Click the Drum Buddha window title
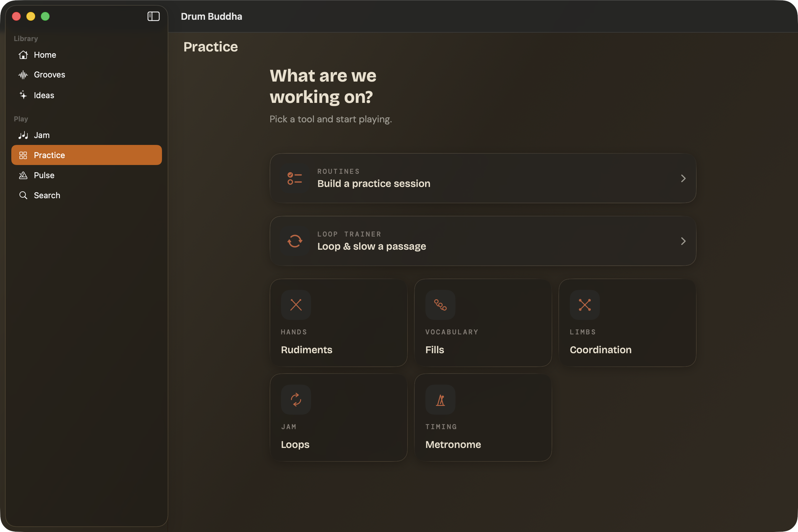Screen dimensions: 798x532 (x=211, y=16)
